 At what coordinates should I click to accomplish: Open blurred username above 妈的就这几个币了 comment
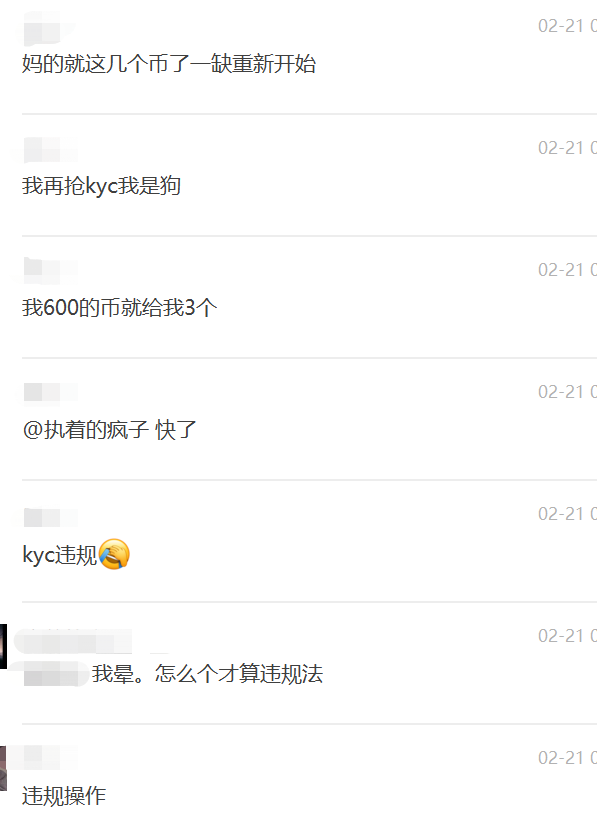click(x=47, y=29)
